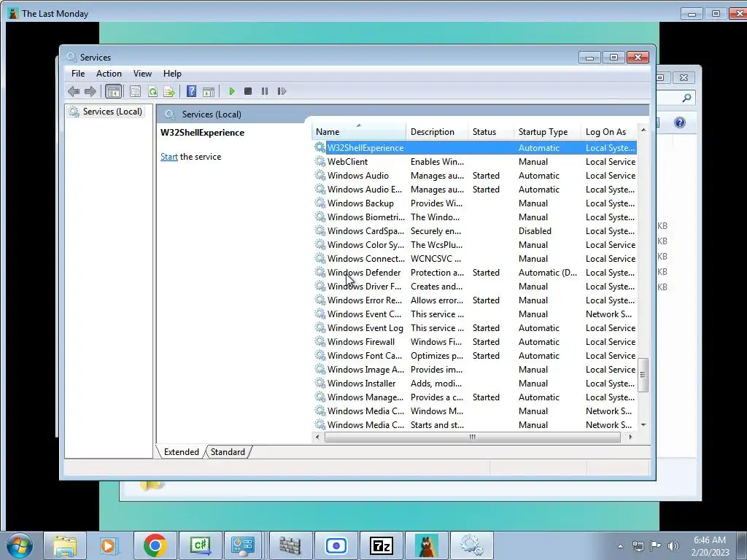Open Properties toolbar icon in Services

(135, 91)
